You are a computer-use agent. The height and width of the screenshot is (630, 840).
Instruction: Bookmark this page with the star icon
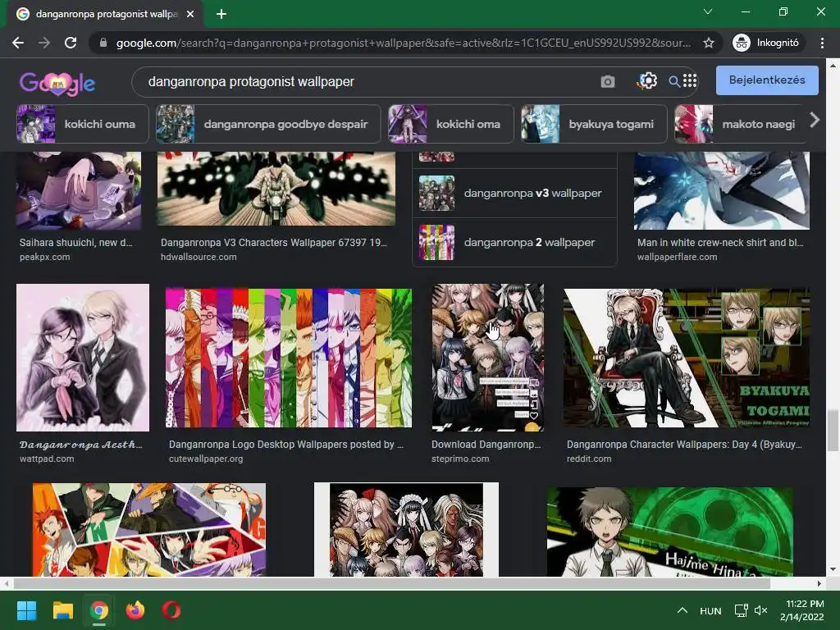click(708, 43)
